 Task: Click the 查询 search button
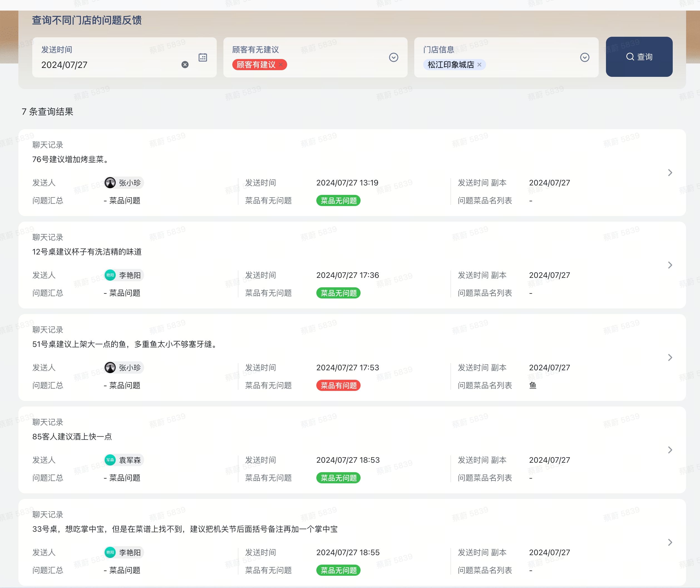pyautogui.click(x=639, y=57)
